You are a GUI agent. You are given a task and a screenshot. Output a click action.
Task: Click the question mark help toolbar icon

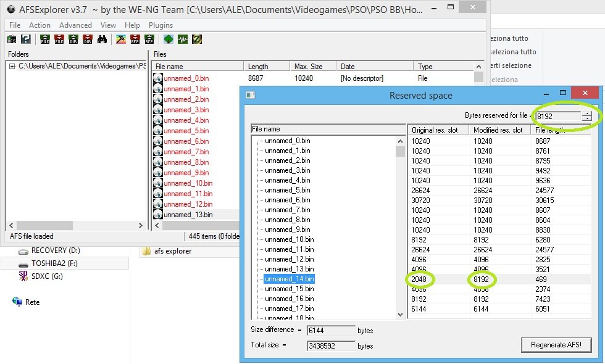[26, 39]
